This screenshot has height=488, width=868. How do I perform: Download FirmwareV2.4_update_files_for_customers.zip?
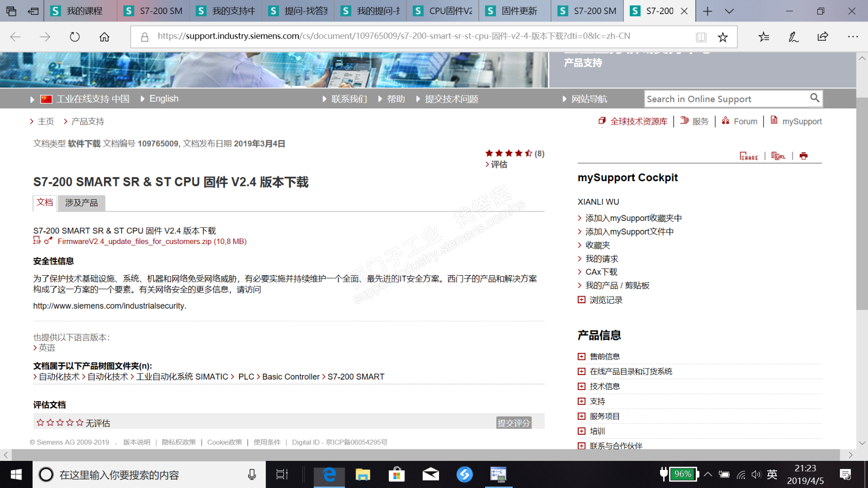point(152,241)
